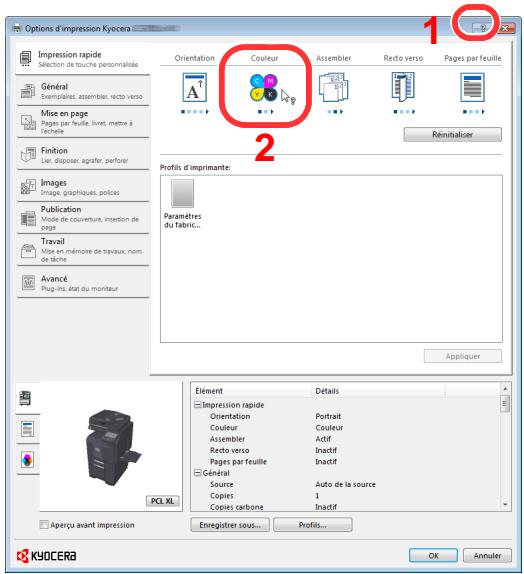Screen dimensions: 524x574
Task: Click the Orientation page icon
Action: (x=194, y=87)
